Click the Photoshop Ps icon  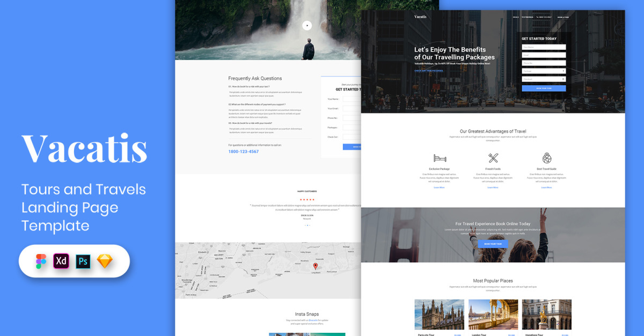[x=83, y=262]
